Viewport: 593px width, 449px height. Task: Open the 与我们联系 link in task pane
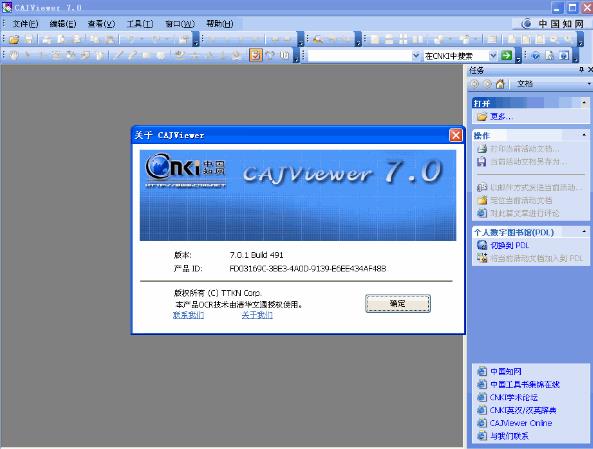click(509, 436)
